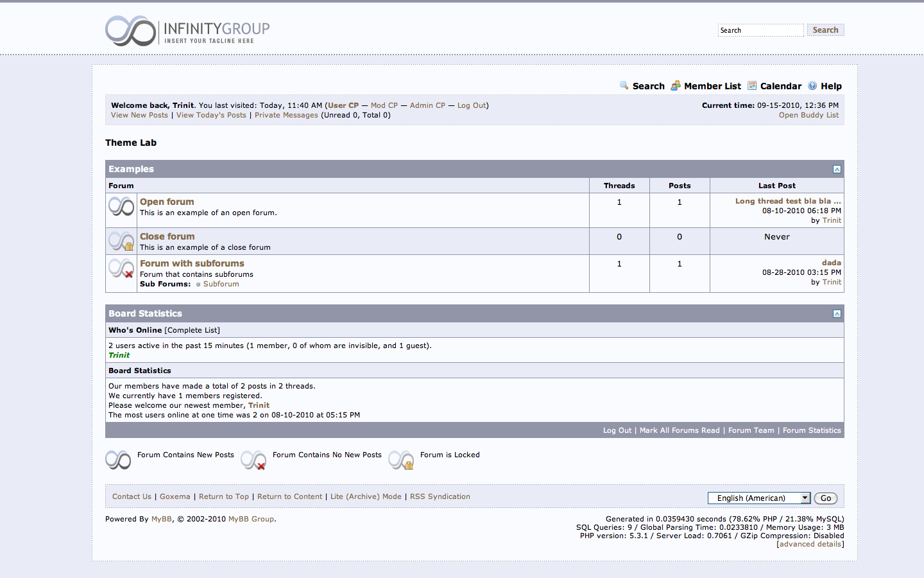Open the English (American) language dropdown

pos(758,498)
